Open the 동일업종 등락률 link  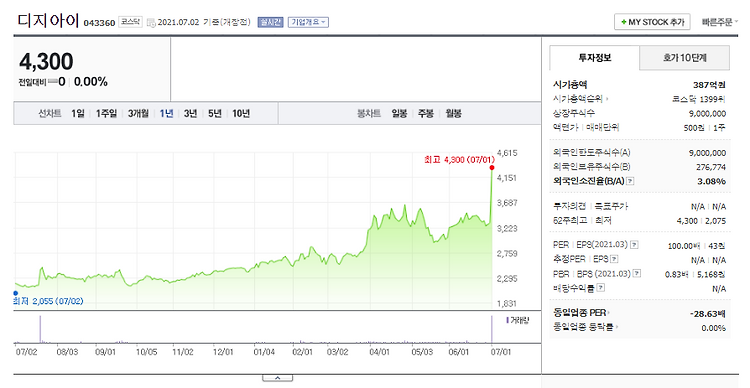click(585, 327)
